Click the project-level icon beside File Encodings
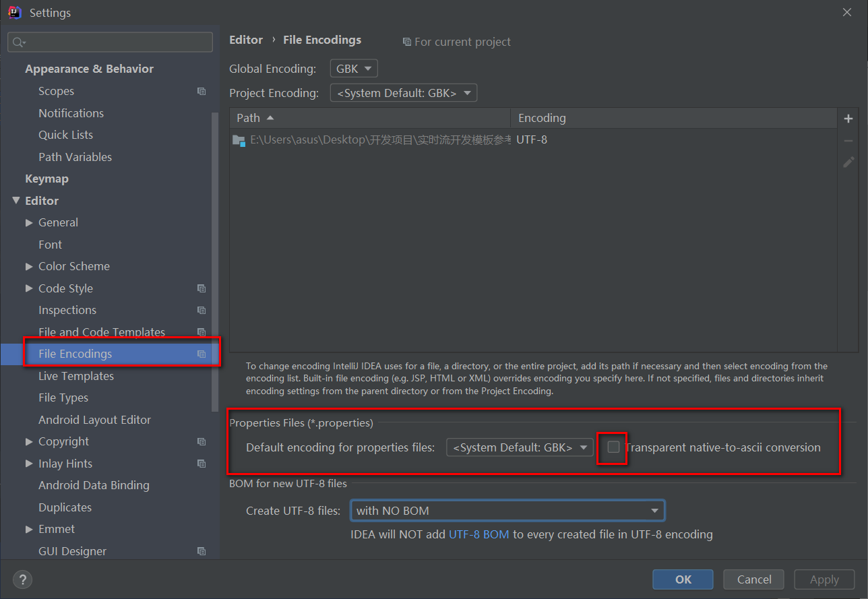868x599 pixels. (201, 354)
